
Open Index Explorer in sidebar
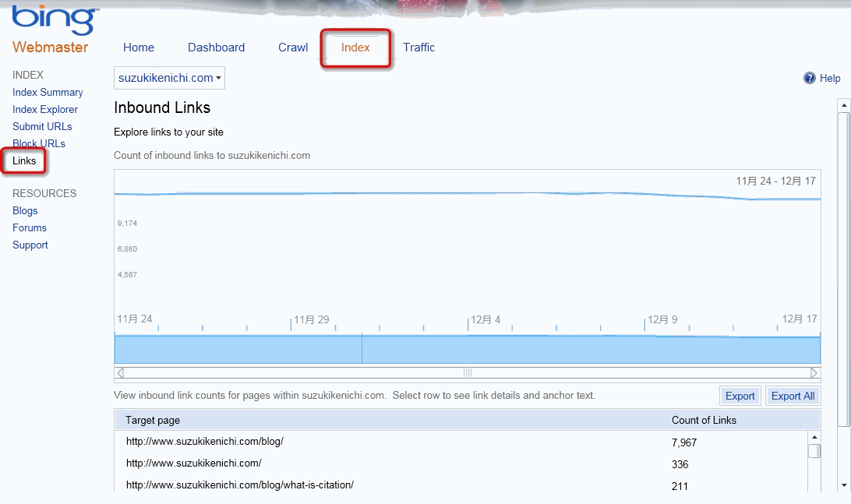45,109
